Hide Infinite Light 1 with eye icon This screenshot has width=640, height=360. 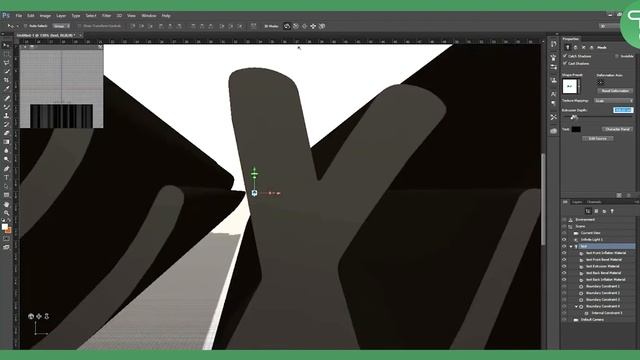(564, 240)
